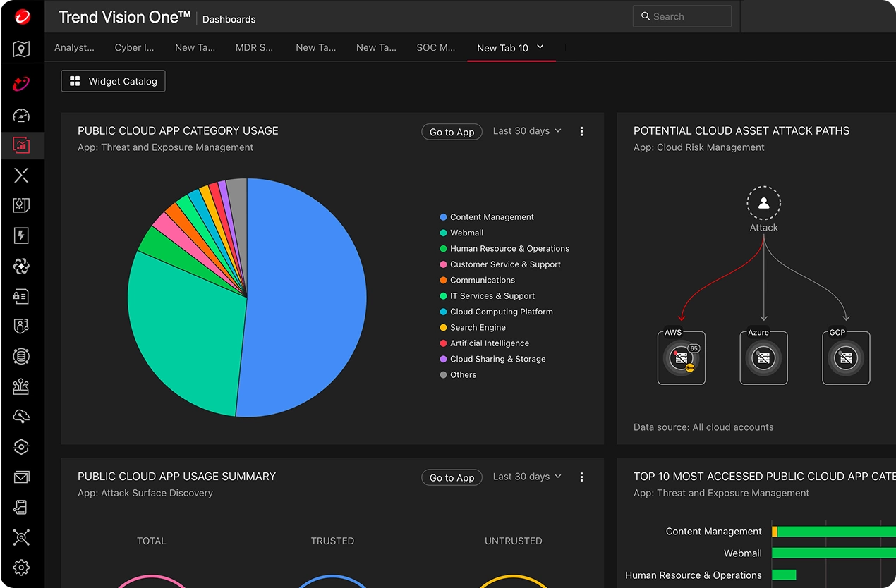Click inside the Search field
This screenshot has height=588, width=896.
pyautogui.click(x=682, y=16)
